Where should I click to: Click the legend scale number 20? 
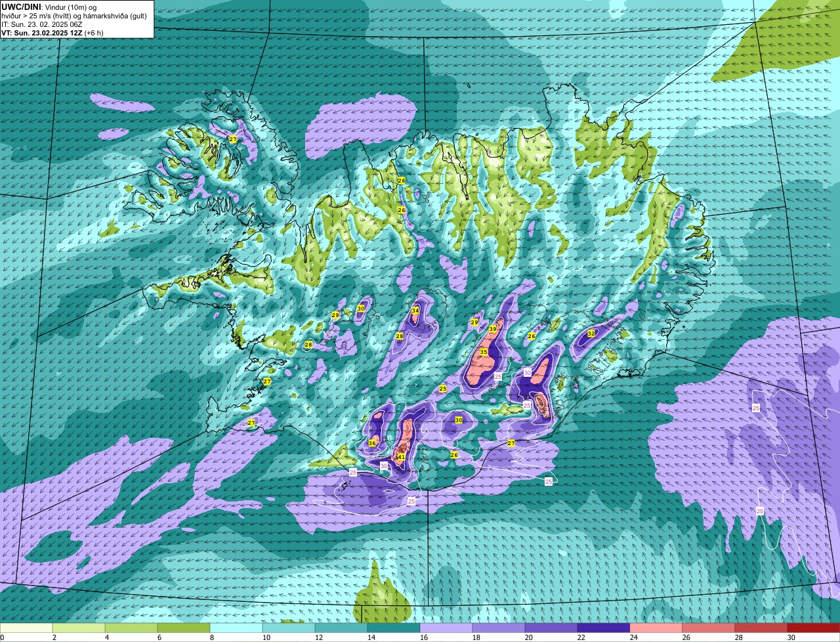pos(529,637)
